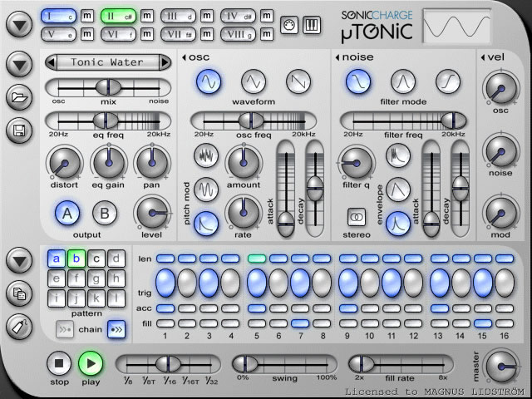
Task: Select pattern a
Action: 57,259
